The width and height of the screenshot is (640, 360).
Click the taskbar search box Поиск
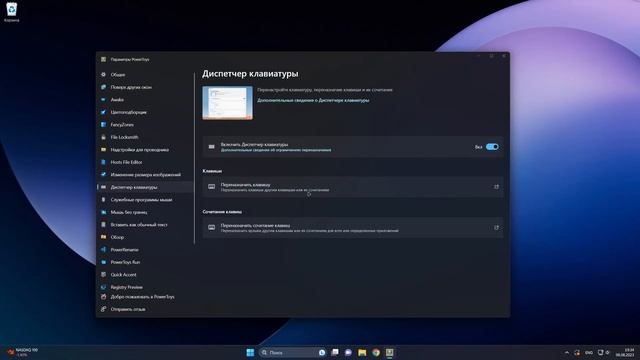pos(292,352)
